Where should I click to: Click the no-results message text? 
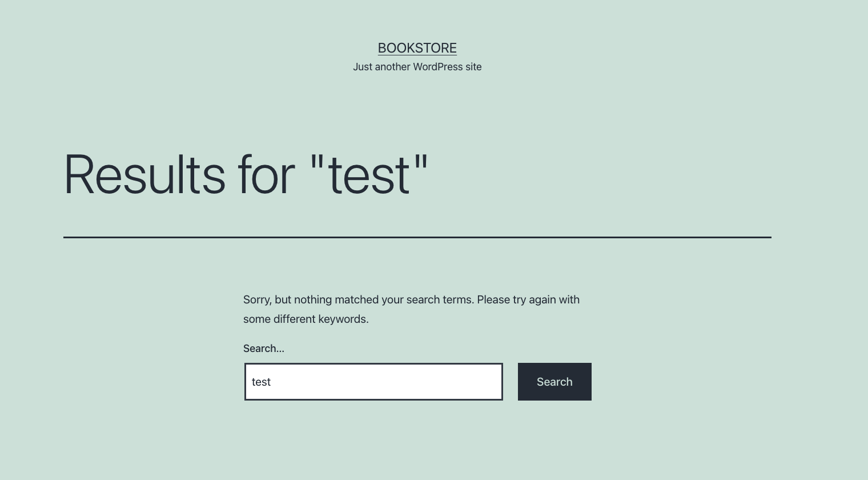pos(411,309)
